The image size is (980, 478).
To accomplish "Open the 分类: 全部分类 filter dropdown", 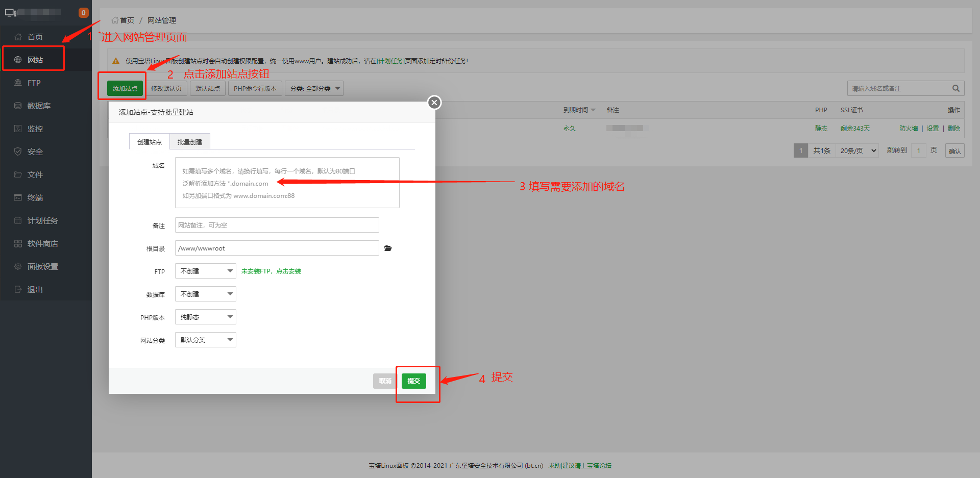I will click(314, 88).
